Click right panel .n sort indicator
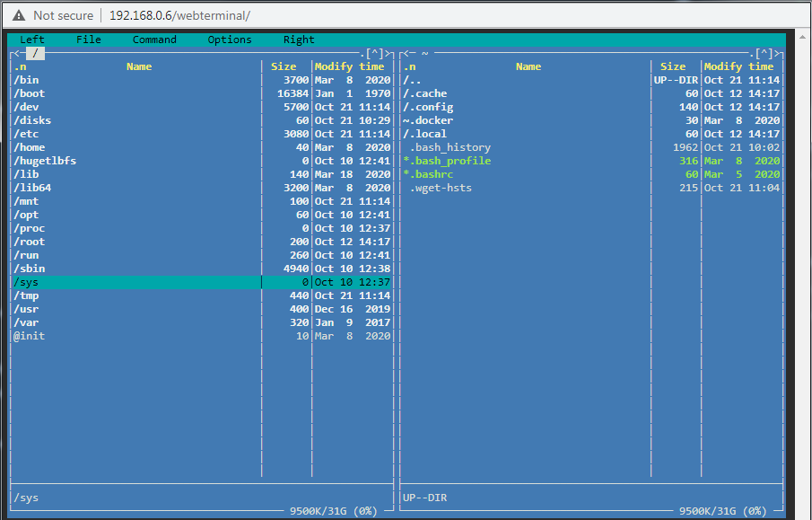The image size is (812, 520). [410, 66]
